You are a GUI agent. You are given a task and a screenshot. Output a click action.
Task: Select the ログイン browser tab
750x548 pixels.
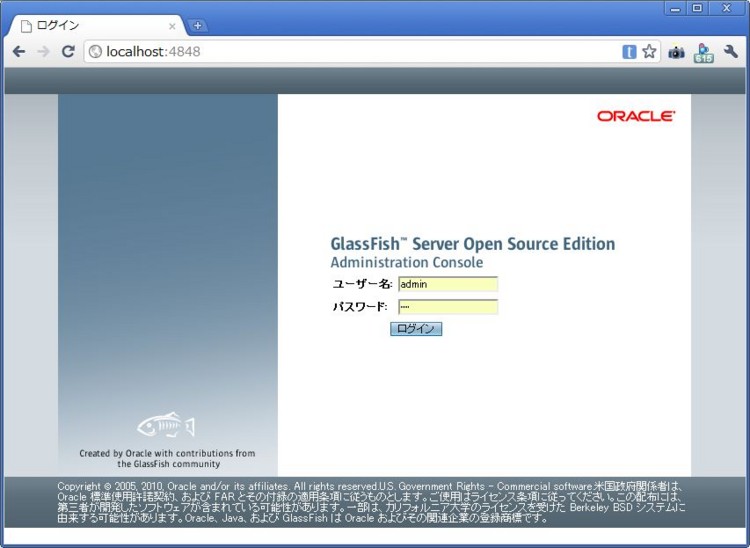98,26
